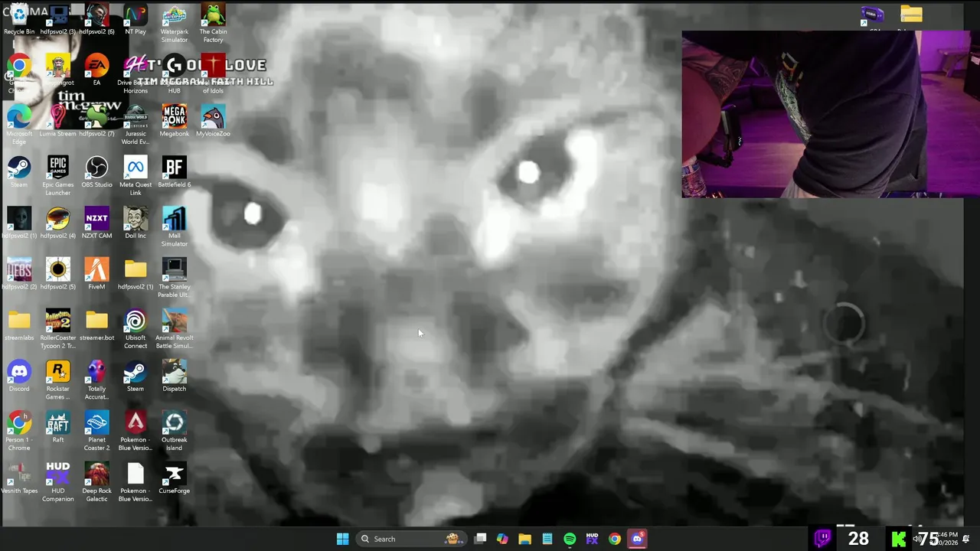Open Doll Inc desktop shortcut
The height and width of the screenshot is (551, 980).
[136, 223]
